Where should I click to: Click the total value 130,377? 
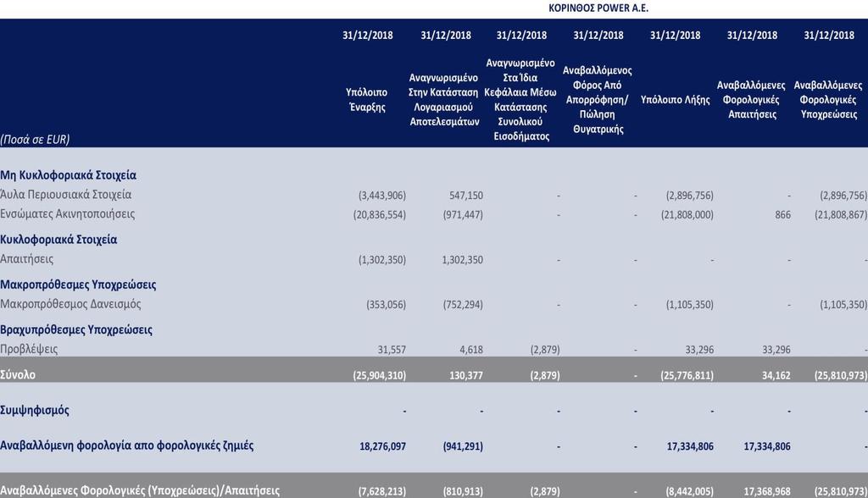click(466, 375)
